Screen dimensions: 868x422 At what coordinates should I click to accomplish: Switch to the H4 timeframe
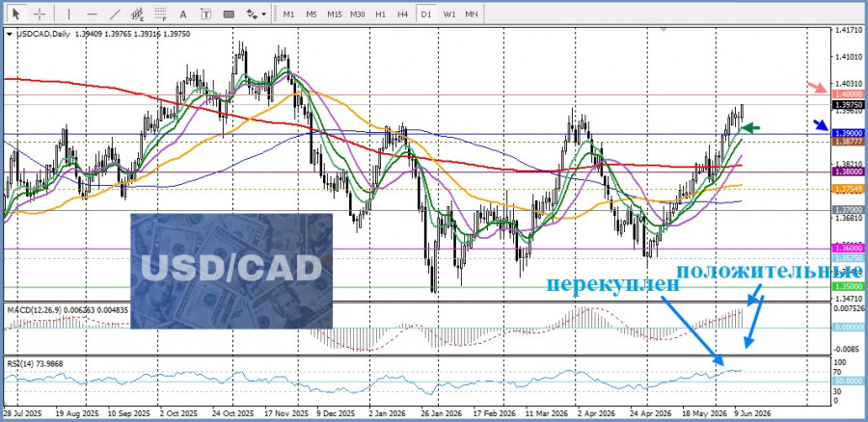coord(403,14)
